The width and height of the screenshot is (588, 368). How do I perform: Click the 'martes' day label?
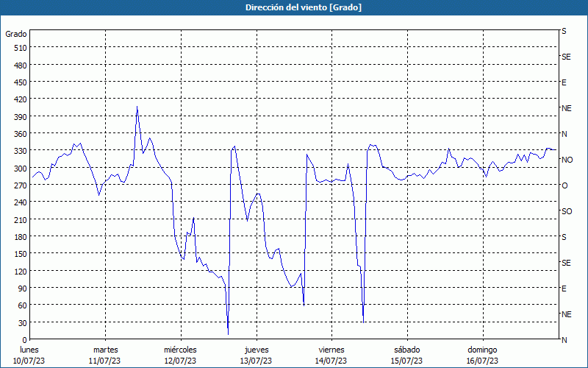tap(105, 350)
